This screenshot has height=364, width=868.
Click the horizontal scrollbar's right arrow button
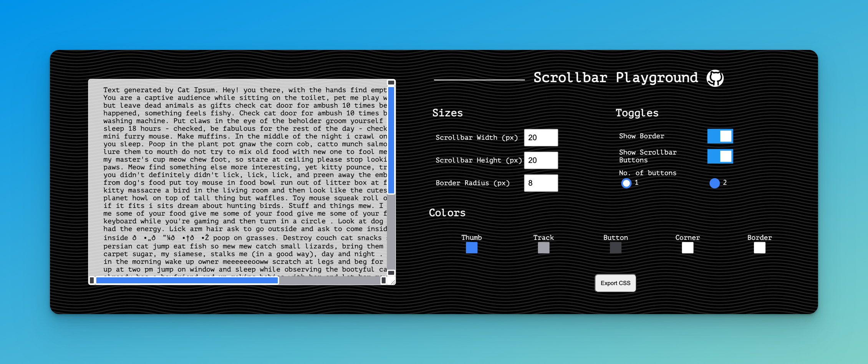(383, 280)
